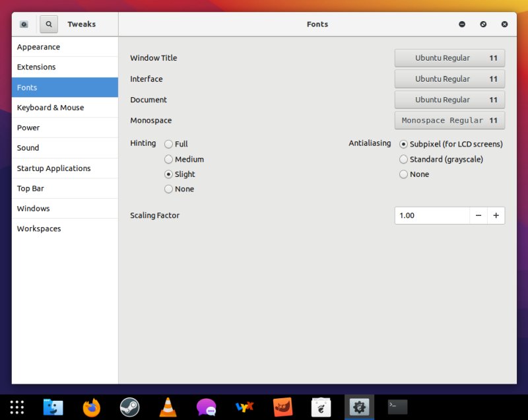Increase Scaling Factor with plus button
Image resolution: width=528 pixels, height=420 pixels.
pos(496,215)
